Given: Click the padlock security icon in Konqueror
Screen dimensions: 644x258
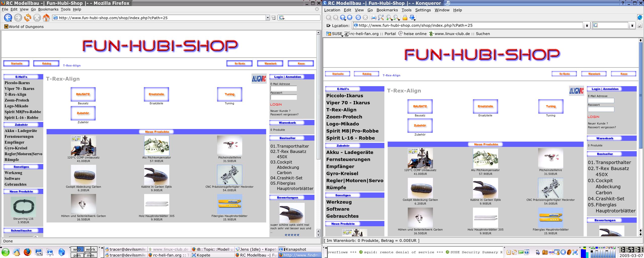Looking at the screenshot, I should coord(405,17).
